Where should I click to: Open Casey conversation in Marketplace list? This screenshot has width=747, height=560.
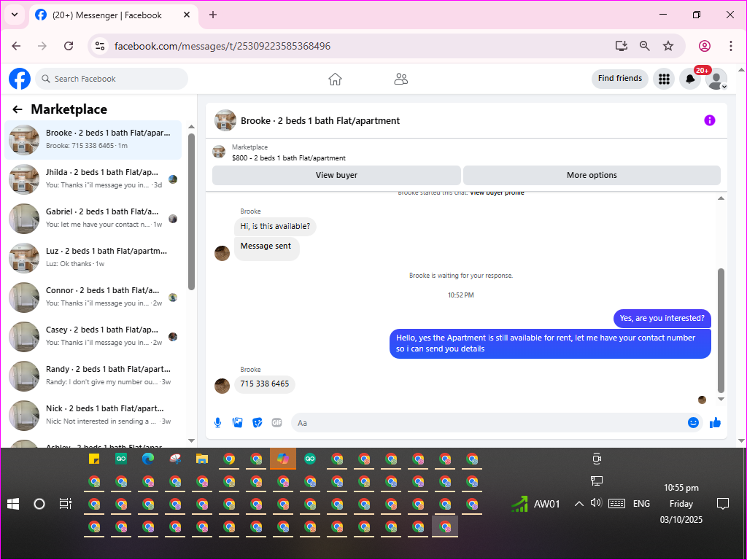[93, 337]
